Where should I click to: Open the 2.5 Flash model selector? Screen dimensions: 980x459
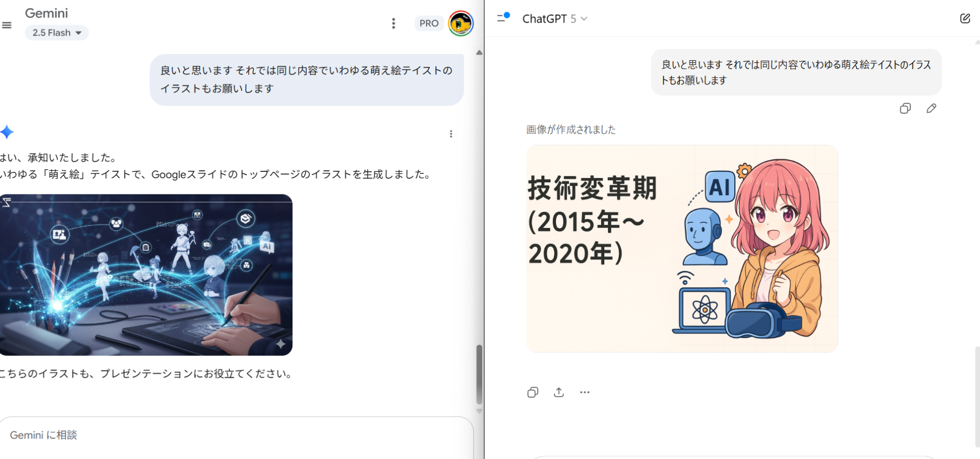[x=57, y=32]
